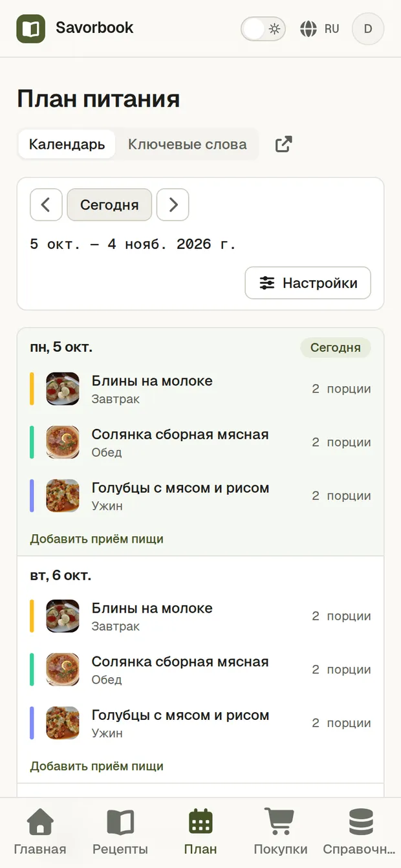This screenshot has height=868, width=401.
Task: Click 2 порции for Monday's Солянка
Action: point(341,442)
